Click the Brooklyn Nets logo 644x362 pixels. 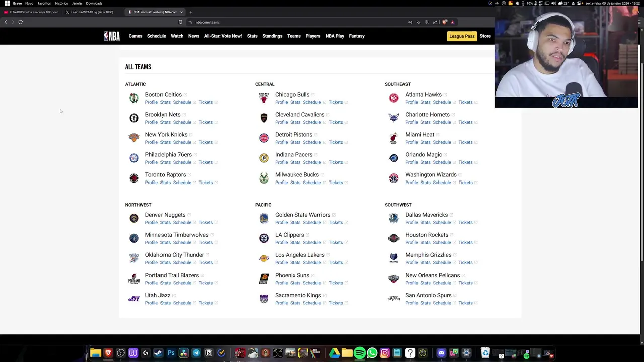coord(134,118)
